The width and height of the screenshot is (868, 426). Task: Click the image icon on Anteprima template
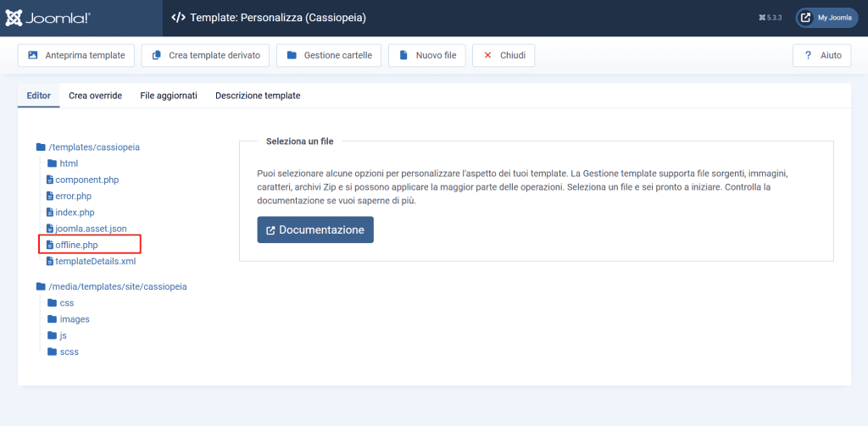33,55
